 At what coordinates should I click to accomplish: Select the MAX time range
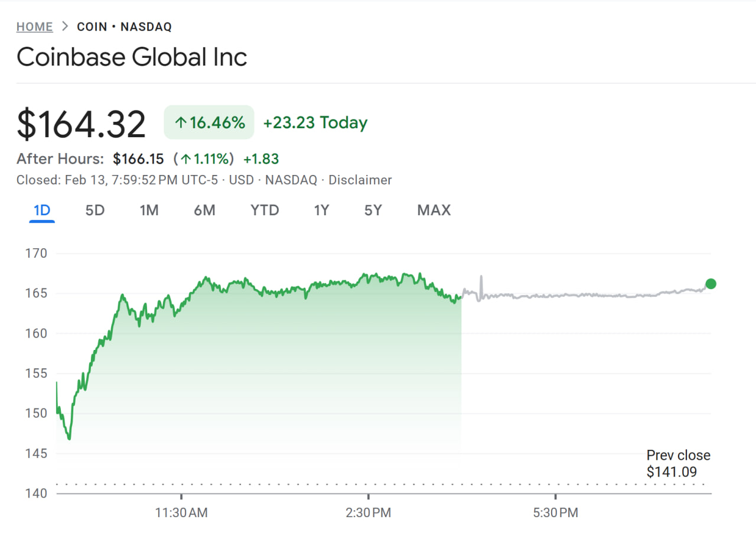coord(434,210)
